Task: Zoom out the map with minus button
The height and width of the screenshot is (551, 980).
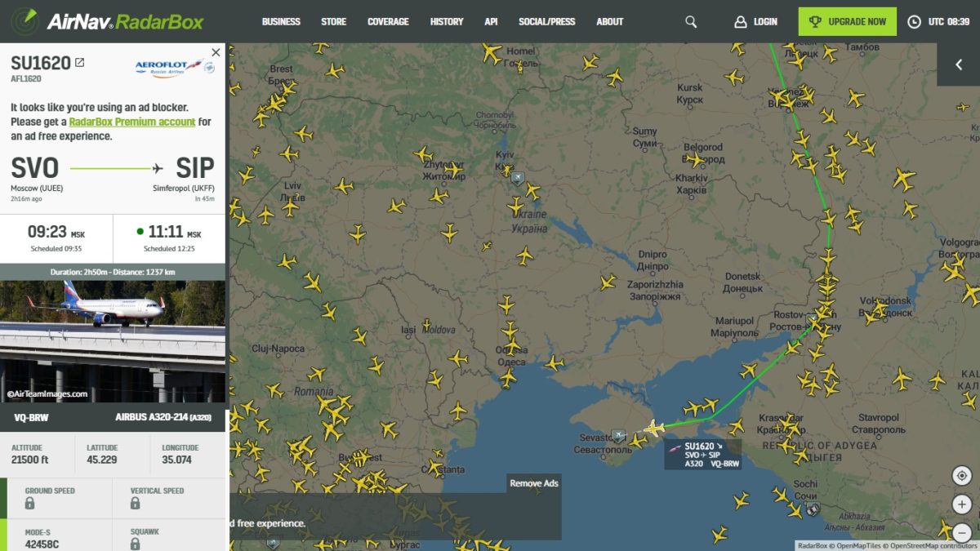Action: tap(961, 531)
